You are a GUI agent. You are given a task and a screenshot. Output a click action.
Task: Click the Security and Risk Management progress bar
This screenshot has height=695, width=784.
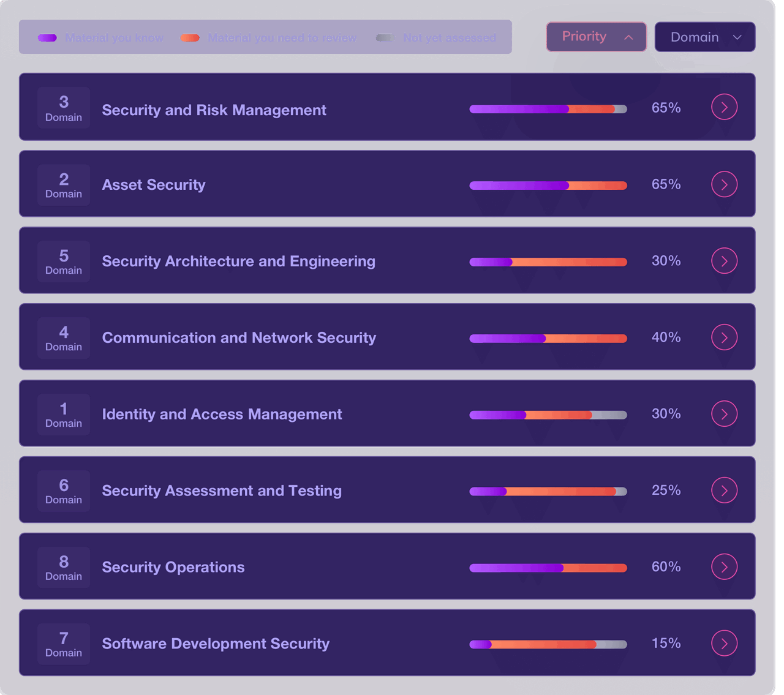click(548, 109)
